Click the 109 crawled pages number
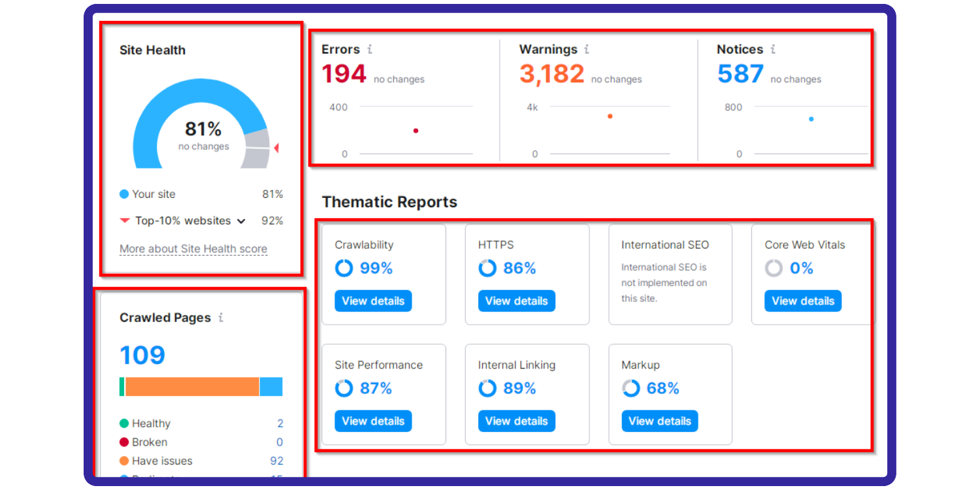This screenshot has height=490, width=980. (142, 355)
